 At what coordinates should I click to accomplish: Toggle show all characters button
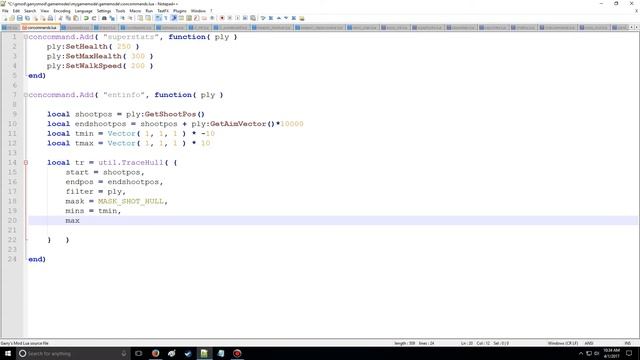tap(166, 18)
